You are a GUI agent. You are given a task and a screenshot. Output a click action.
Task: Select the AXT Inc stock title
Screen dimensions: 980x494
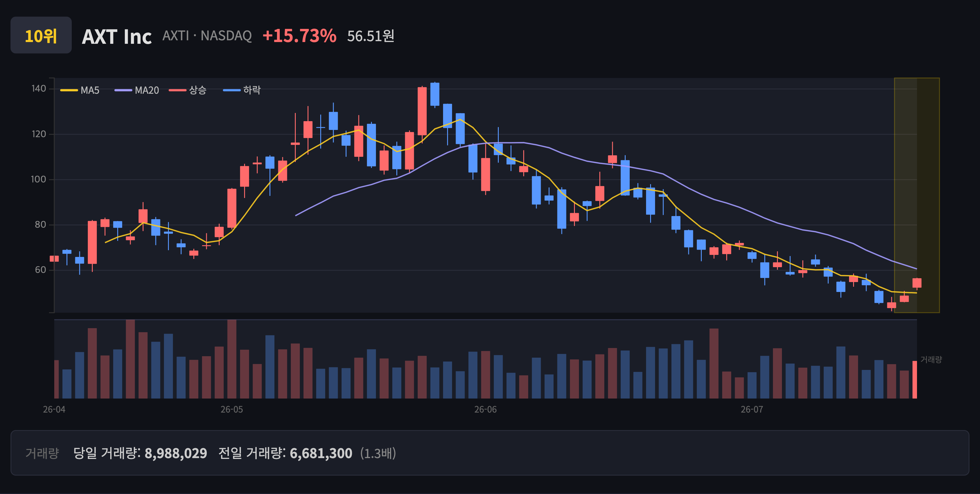[x=117, y=36]
